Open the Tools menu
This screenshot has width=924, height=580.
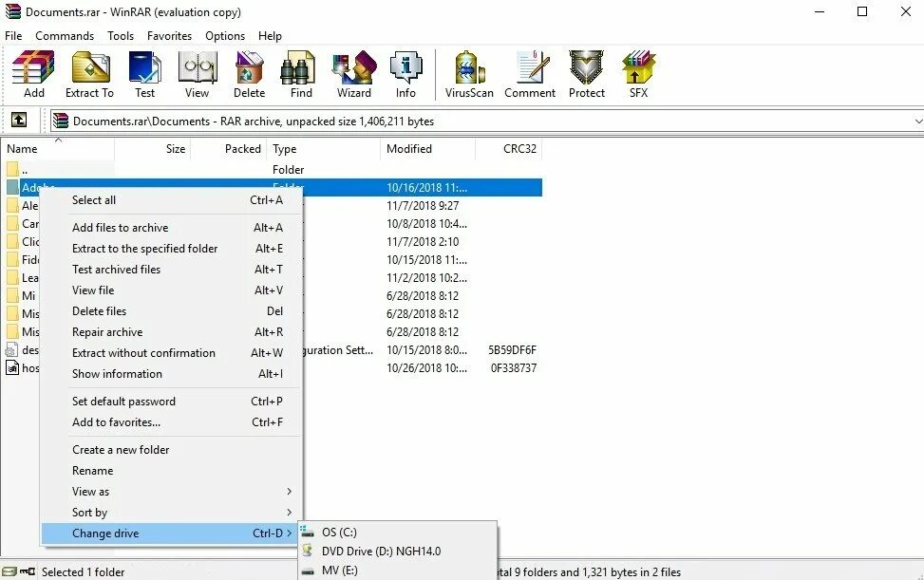(121, 36)
